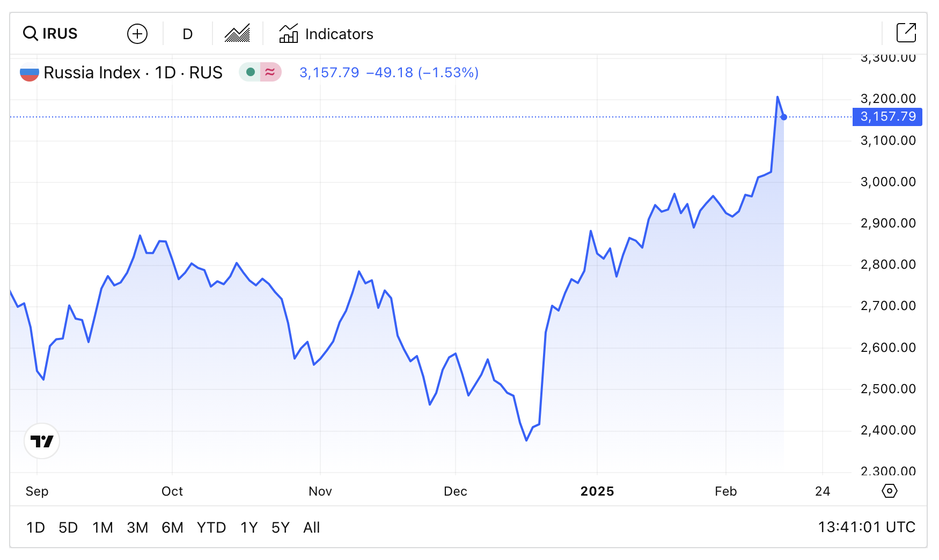This screenshot has height=560, width=939.
Task: Select the 1Y time range
Action: pyautogui.click(x=249, y=528)
